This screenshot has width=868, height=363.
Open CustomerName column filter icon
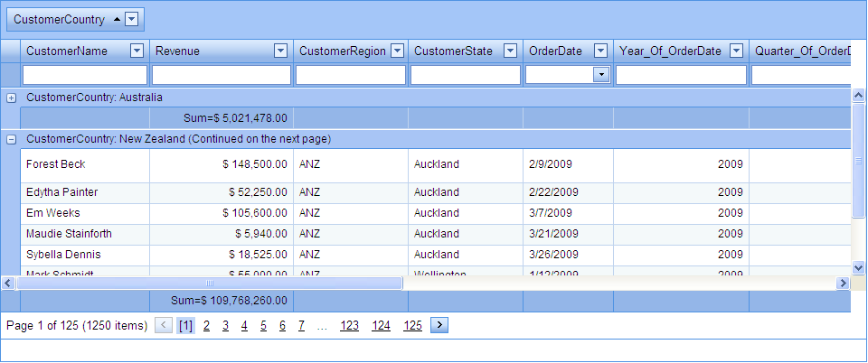click(137, 51)
